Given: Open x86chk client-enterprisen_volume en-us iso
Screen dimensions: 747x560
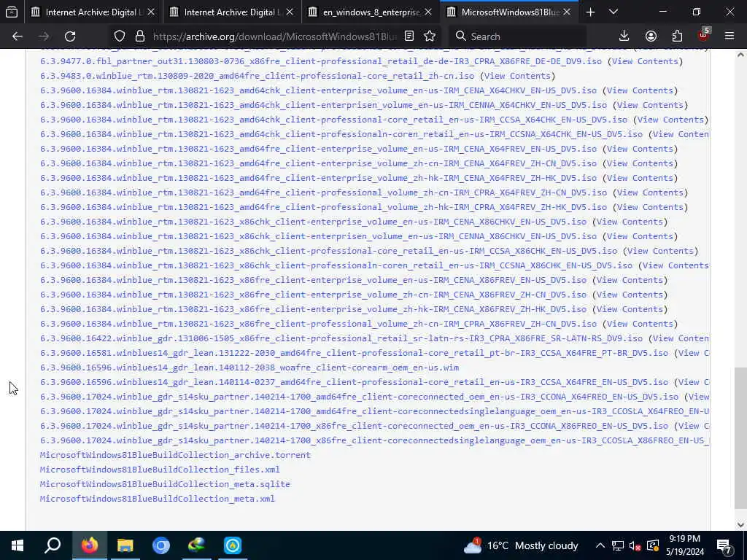Looking at the screenshot, I should (x=318, y=236).
